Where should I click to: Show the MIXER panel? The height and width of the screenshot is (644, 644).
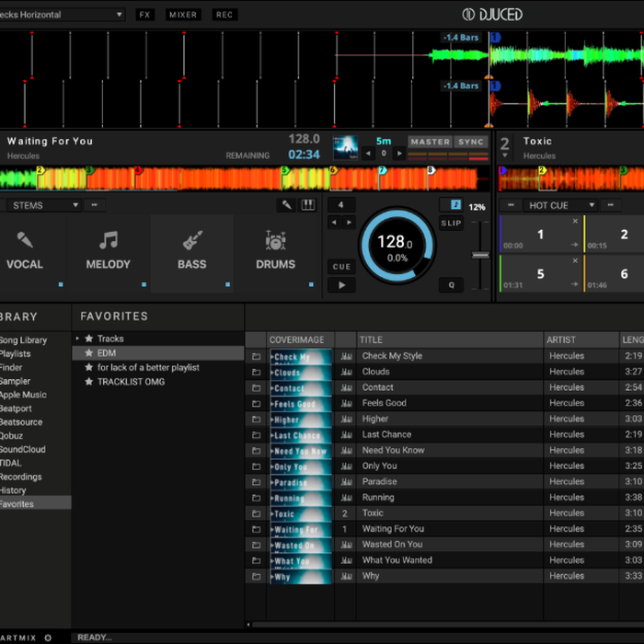(183, 15)
